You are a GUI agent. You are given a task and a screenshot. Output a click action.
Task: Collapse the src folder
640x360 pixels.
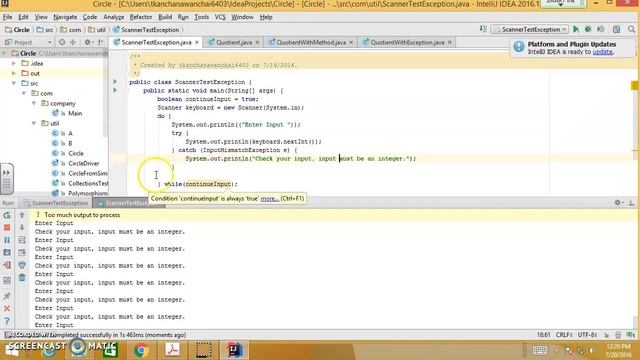[x=14, y=83]
